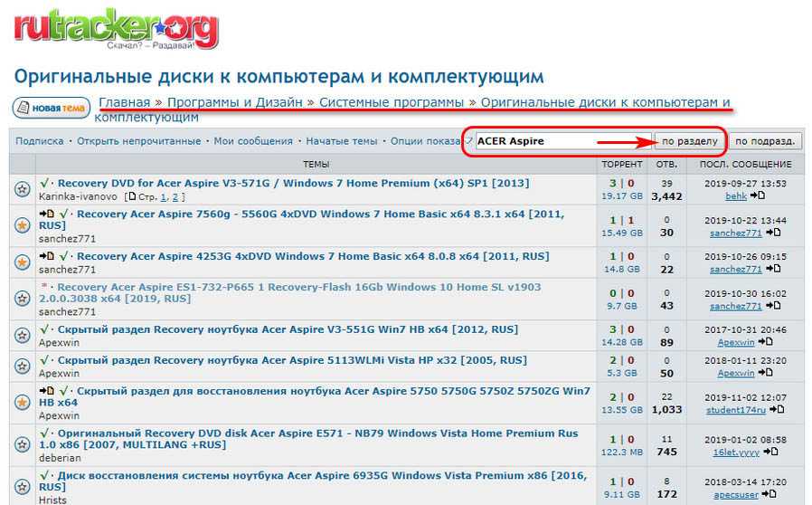Open Главная breadcrumb link
The height and width of the screenshot is (505, 812).
[x=125, y=103]
